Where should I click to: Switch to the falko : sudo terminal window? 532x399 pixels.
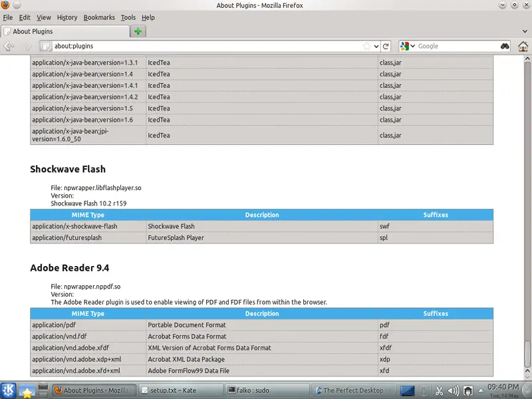pyautogui.click(x=267, y=390)
